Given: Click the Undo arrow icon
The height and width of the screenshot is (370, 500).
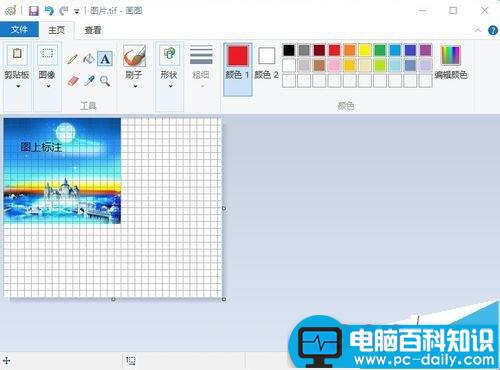Looking at the screenshot, I should click(49, 11).
